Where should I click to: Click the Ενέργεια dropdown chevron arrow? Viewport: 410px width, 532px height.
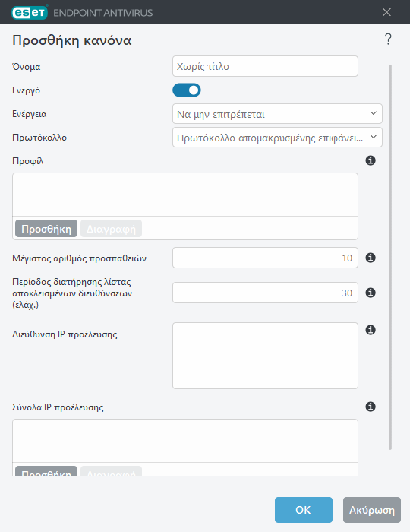(x=374, y=113)
